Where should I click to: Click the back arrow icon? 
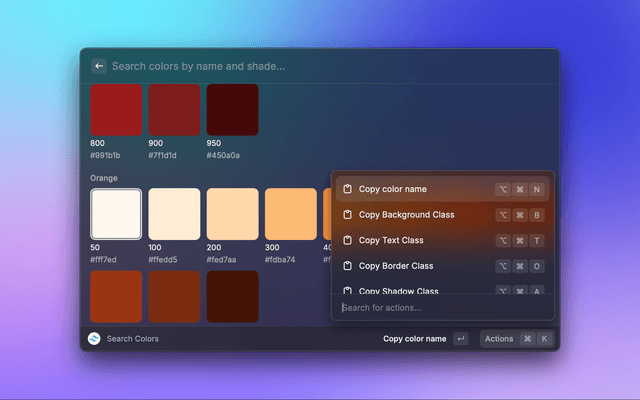click(x=99, y=66)
